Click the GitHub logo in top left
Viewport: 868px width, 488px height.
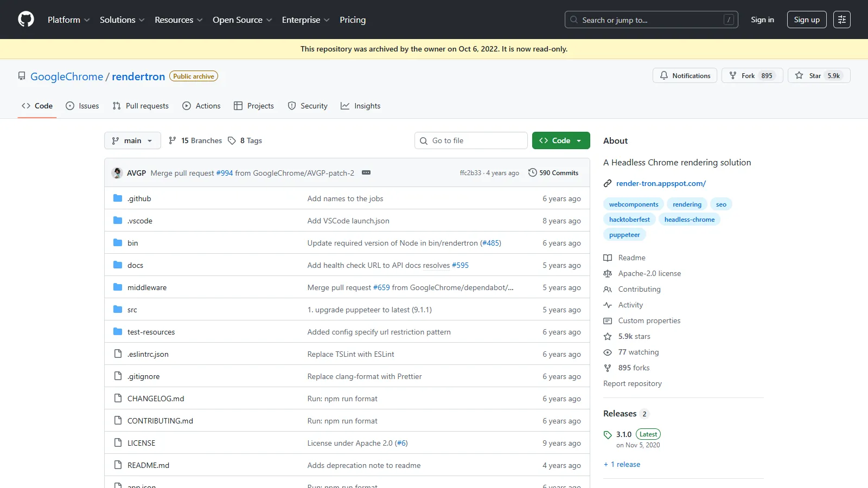[x=25, y=19]
